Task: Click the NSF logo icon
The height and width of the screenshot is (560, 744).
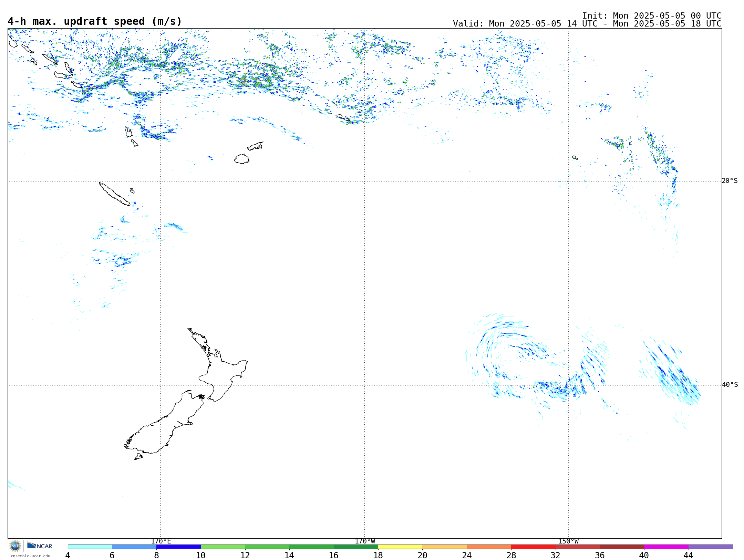Action: pos(15,546)
